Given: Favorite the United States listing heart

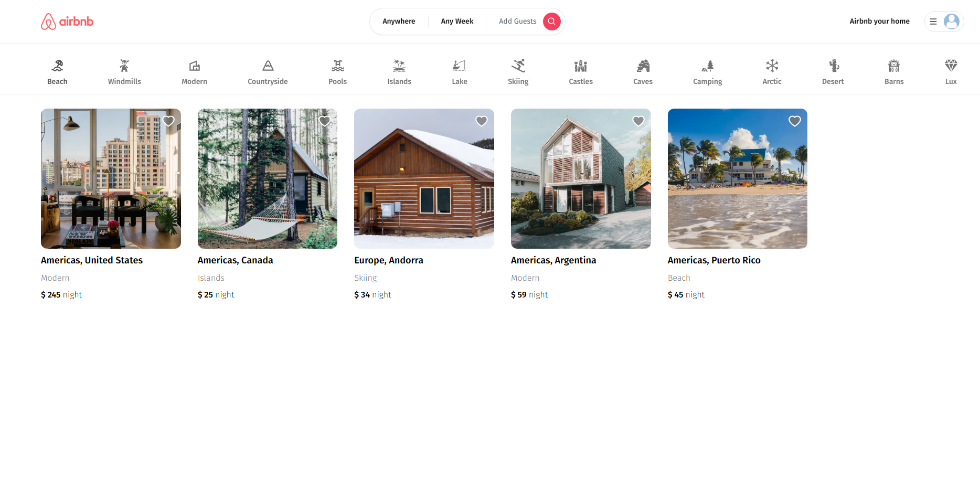Looking at the screenshot, I should pos(168,121).
